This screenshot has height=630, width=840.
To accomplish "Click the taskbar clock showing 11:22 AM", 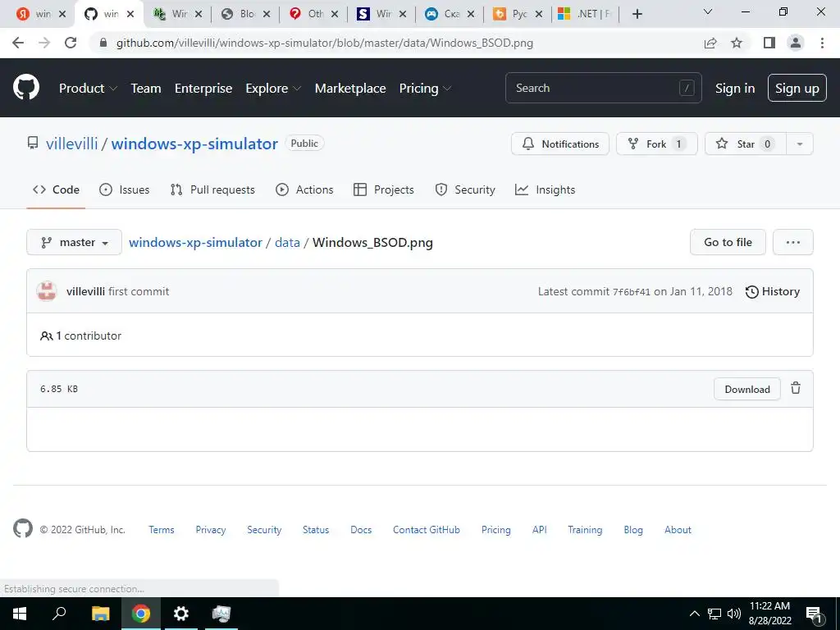I will [769, 614].
